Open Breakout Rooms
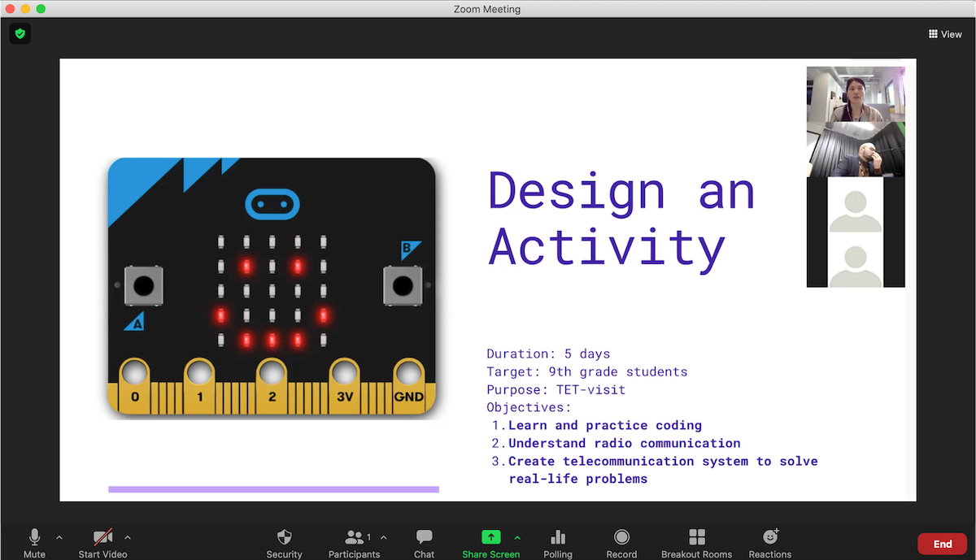The image size is (976, 560). pyautogui.click(x=696, y=543)
